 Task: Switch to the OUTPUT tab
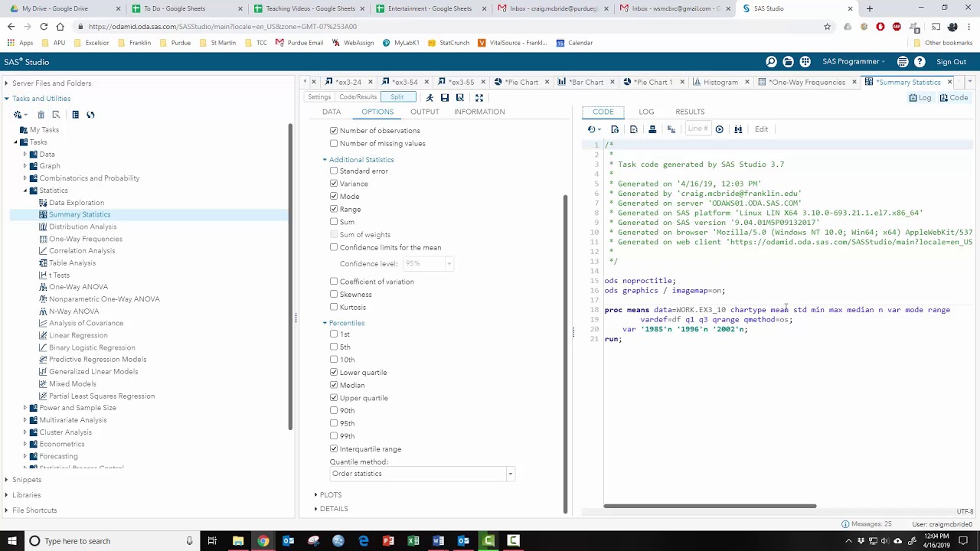pos(424,112)
